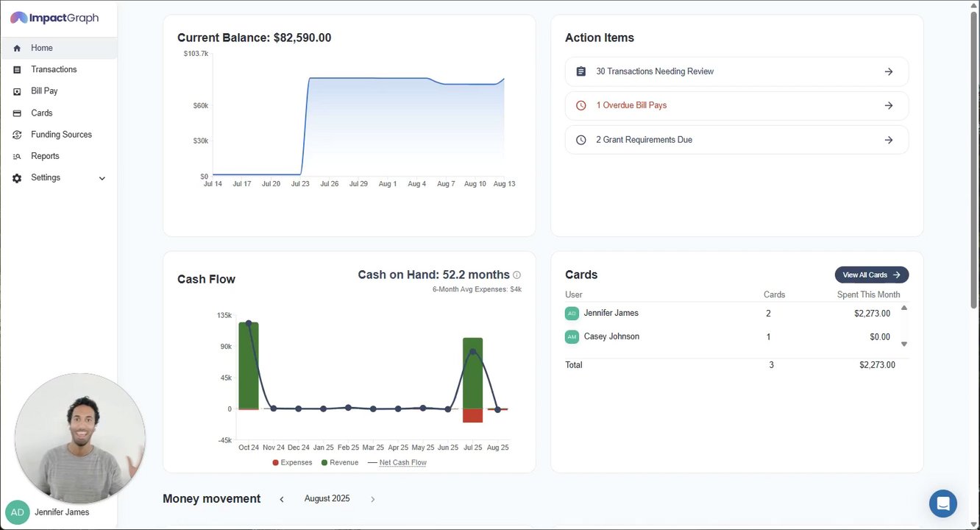Toggle Revenue series in chart legend
980x530 pixels.
click(340, 462)
